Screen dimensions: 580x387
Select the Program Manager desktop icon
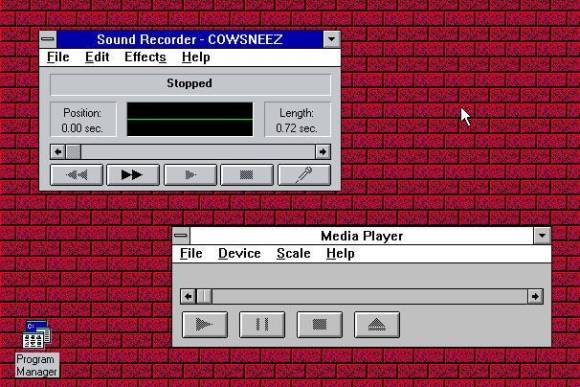37,349
